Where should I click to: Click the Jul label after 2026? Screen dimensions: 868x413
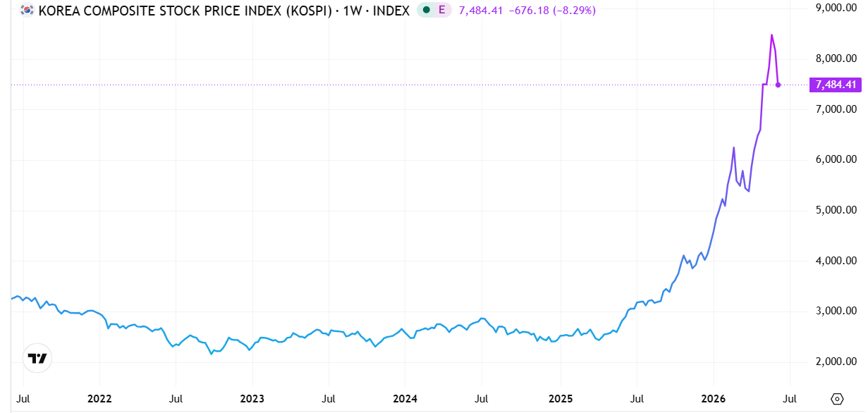coord(790,399)
